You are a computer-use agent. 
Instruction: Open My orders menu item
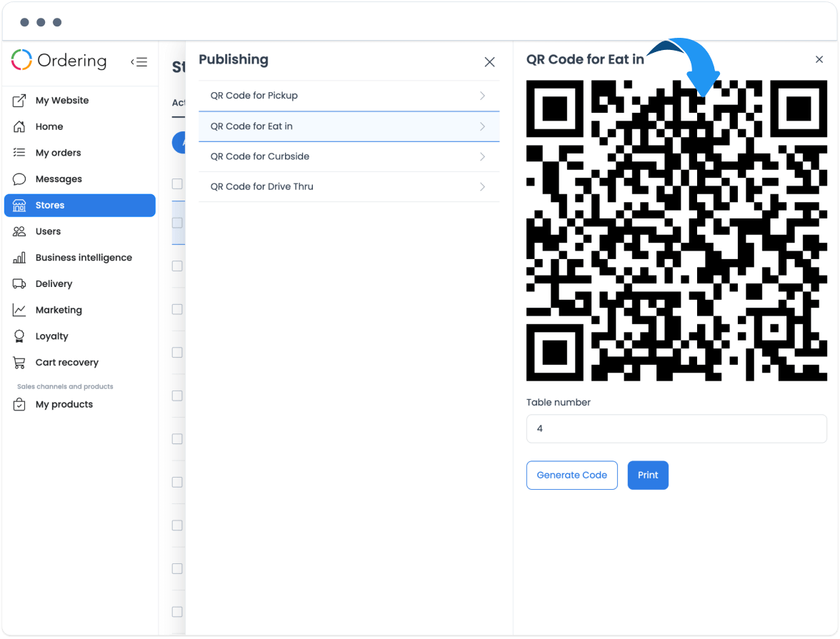pyautogui.click(x=80, y=153)
